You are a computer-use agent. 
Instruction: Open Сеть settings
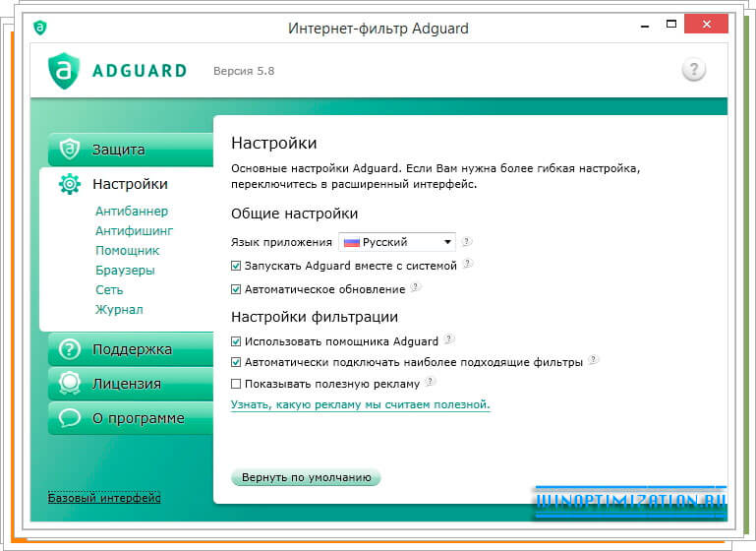click(109, 290)
